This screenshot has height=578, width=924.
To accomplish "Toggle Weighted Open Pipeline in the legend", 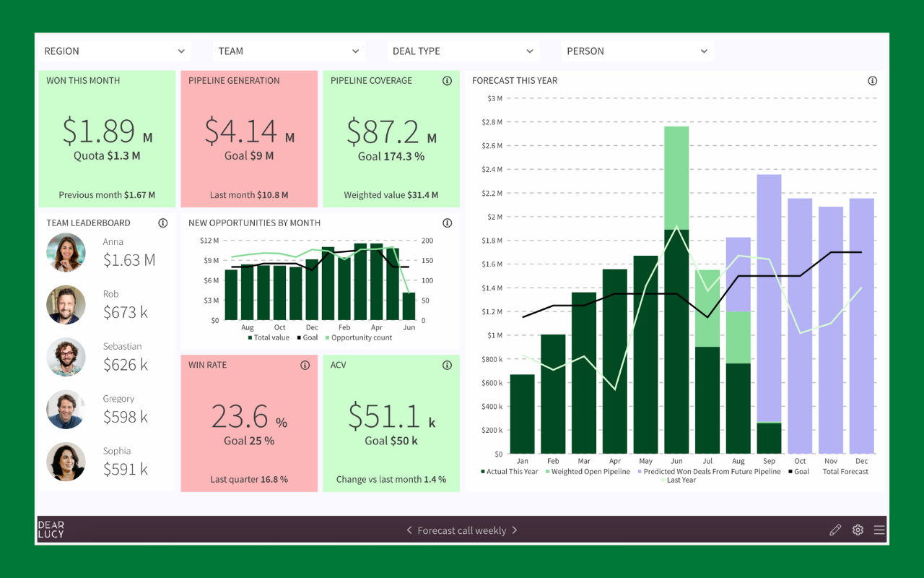I will (x=588, y=471).
